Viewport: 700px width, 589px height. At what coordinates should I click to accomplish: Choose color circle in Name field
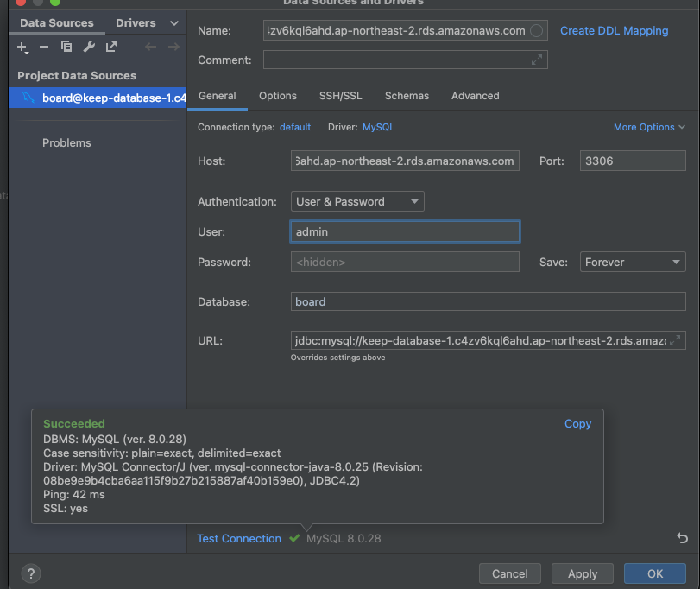pyautogui.click(x=536, y=31)
